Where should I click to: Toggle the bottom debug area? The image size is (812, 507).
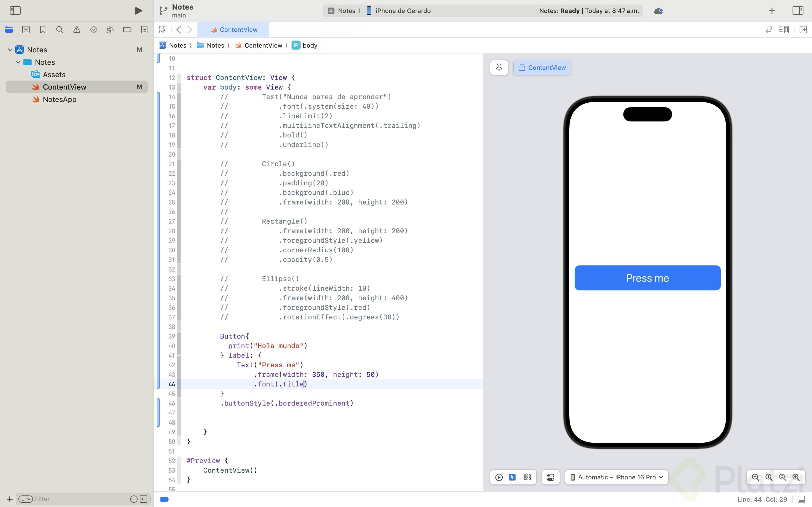tap(801, 499)
